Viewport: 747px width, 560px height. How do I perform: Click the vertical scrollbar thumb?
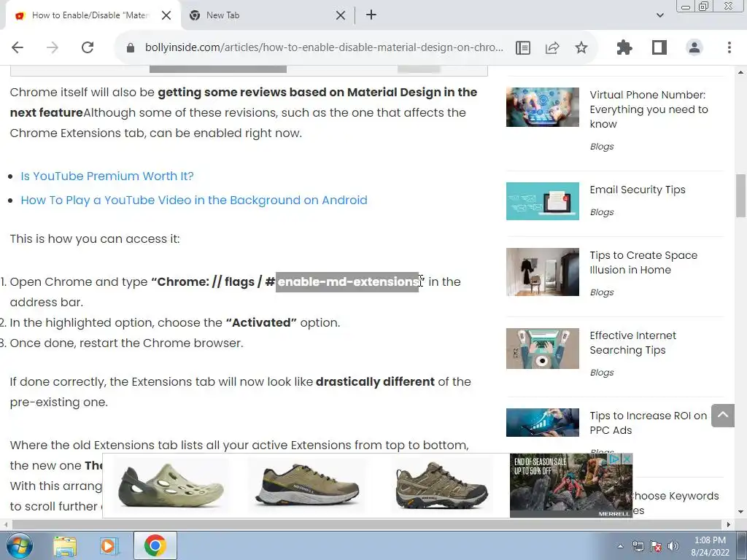tap(740, 195)
